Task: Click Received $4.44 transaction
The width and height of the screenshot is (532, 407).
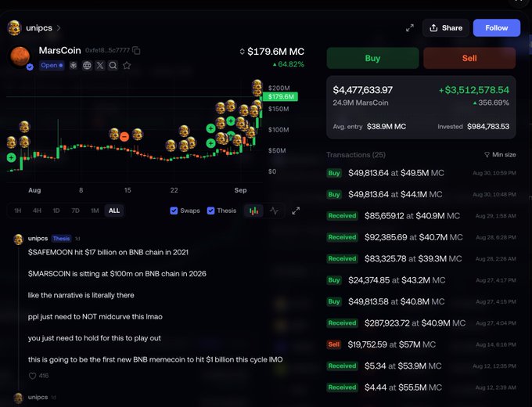Action: pyautogui.click(x=421, y=387)
